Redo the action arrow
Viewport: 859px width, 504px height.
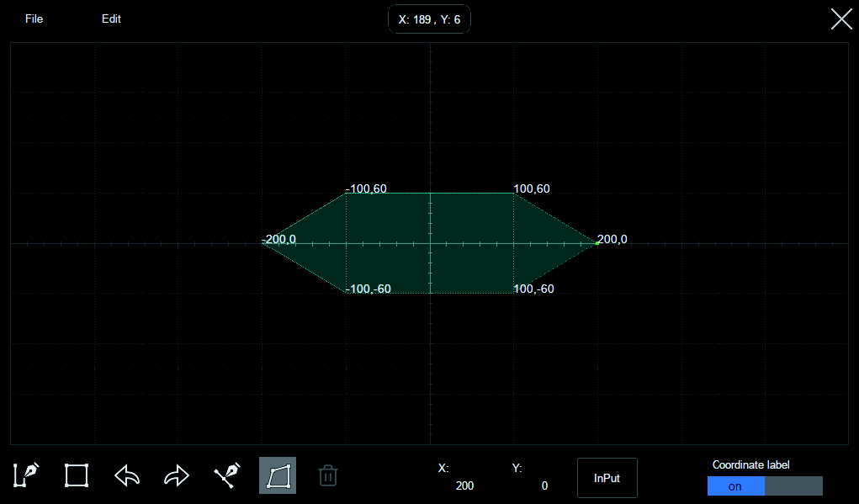(177, 475)
